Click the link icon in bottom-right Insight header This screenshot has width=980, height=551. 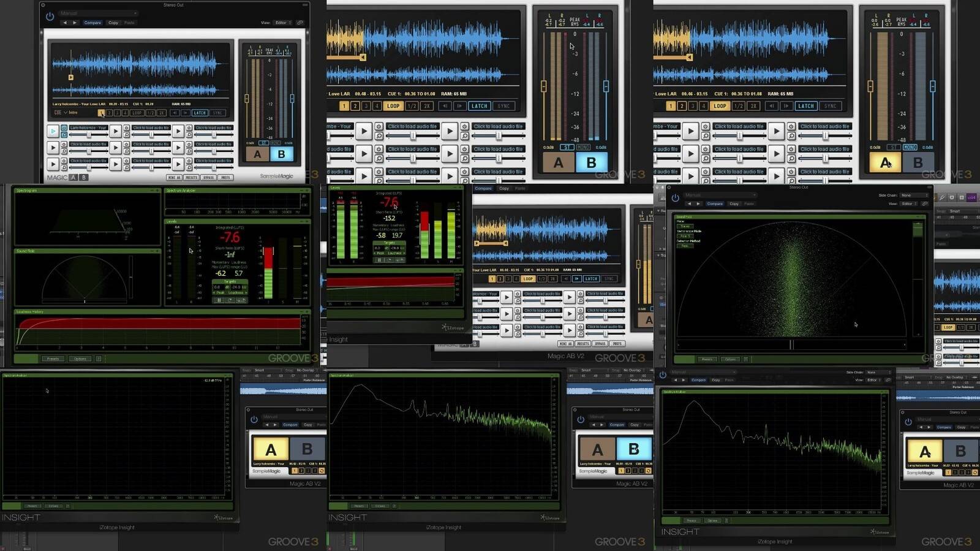pyautogui.click(x=888, y=380)
